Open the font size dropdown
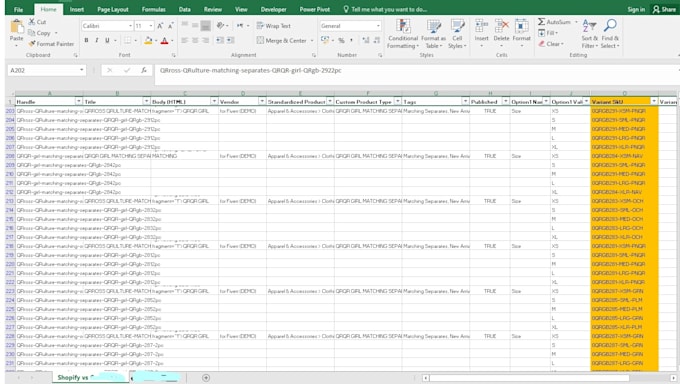Viewport: 680px width, 384px height. click(x=150, y=26)
